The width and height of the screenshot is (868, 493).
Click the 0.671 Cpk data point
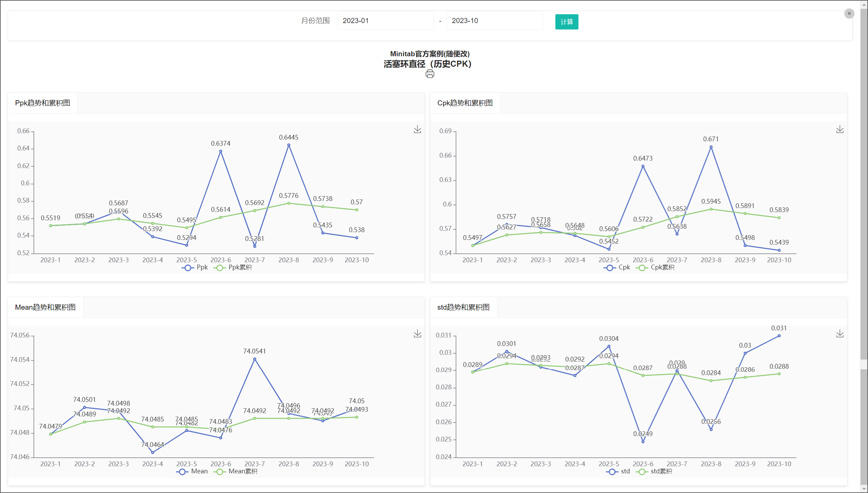(x=711, y=147)
